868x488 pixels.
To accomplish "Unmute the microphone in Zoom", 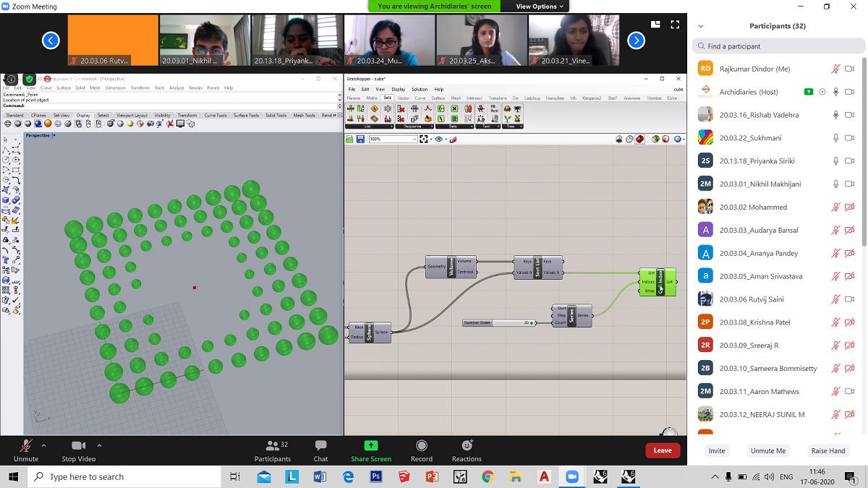I will (x=26, y=450).
